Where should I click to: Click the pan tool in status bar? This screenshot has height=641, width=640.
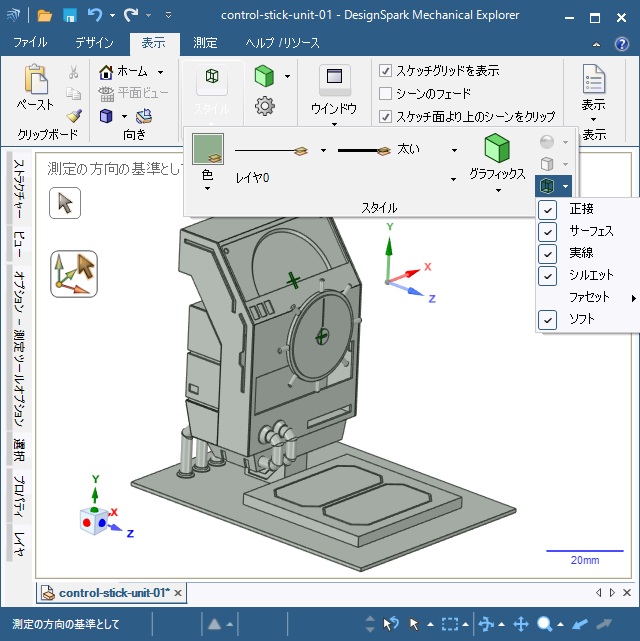point(520,624)
